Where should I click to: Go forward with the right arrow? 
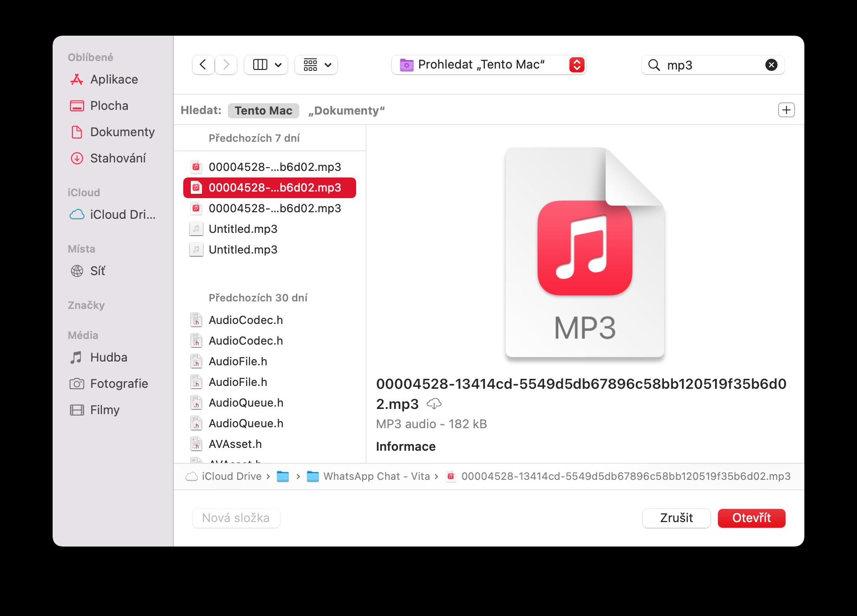[226, 64]
